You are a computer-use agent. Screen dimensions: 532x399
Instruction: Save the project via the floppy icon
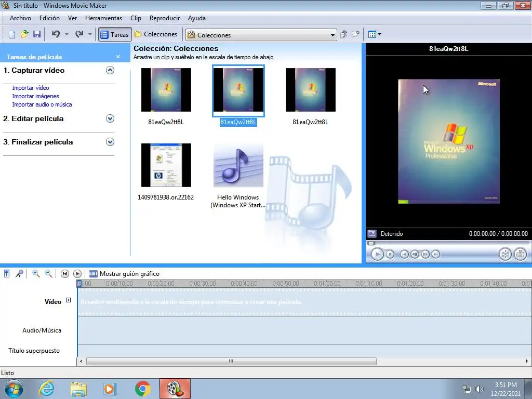pos(37,34)
